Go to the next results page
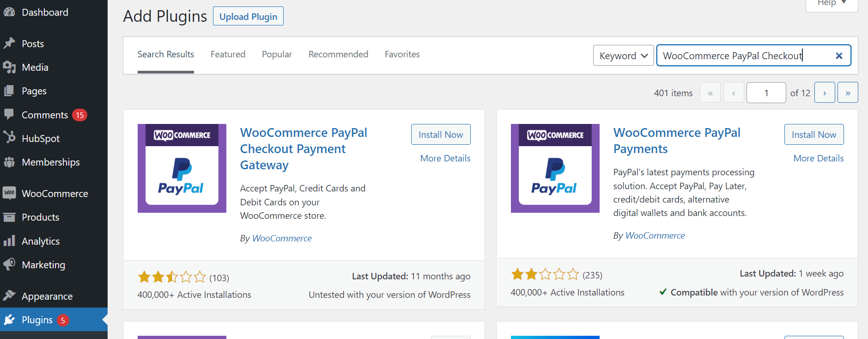Screen dimensions: 868x339 (825, 92)
